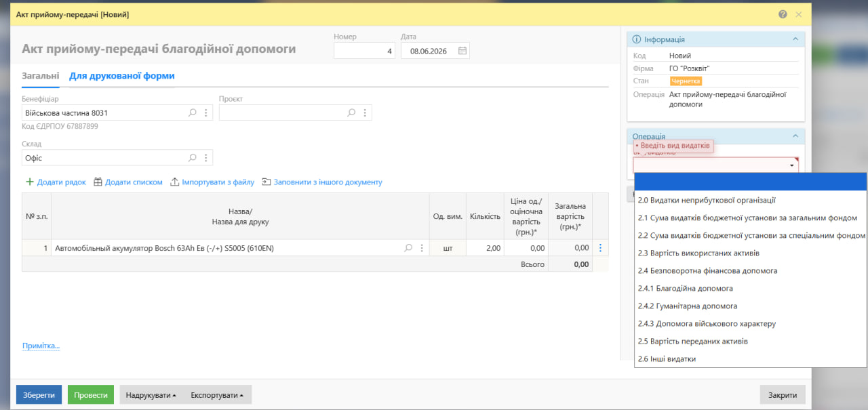This screenshot has width=868, height=410.
Task: Search item name with magnifier in table row
Action: [408, 248]
